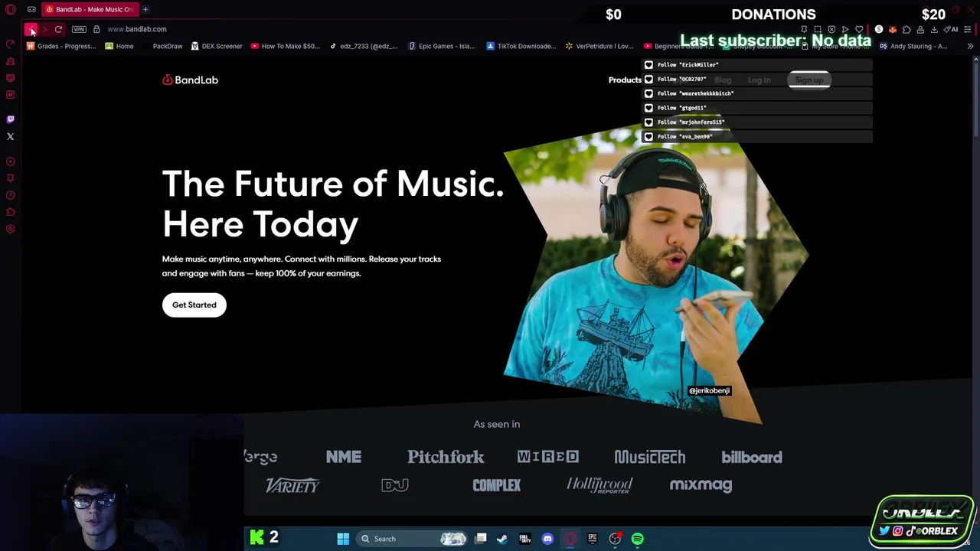Click the NME press logo
Viewport: 980px width, 551px height.
tap(344, 457)
